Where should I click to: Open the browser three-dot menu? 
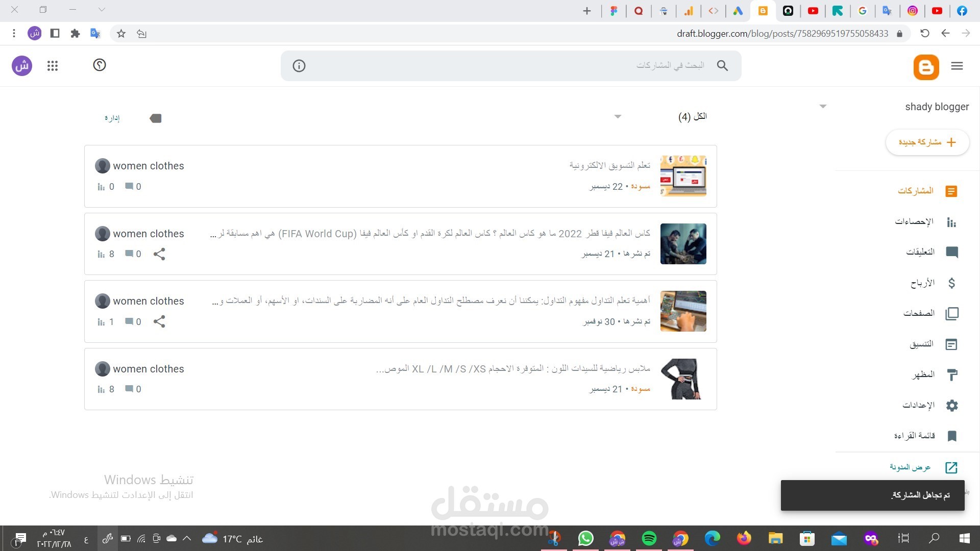pyautogui.click(x=14, y=34)
